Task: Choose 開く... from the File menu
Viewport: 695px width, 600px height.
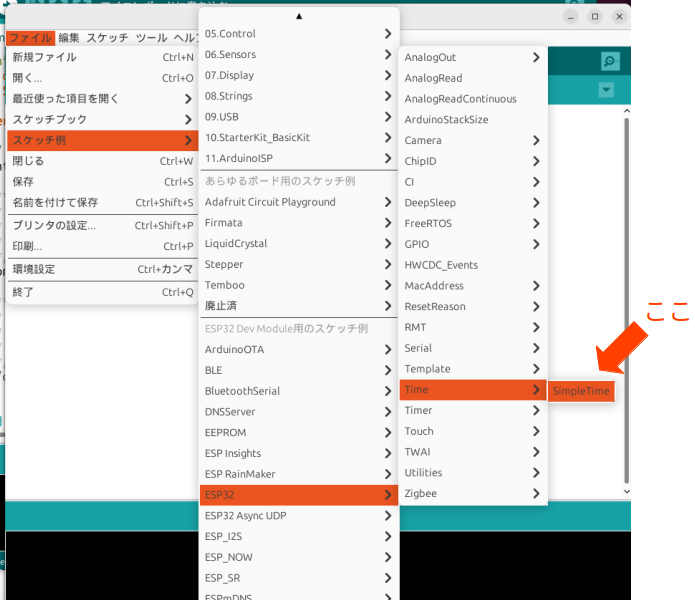Action: pyautogui.click(x=102, y=78)
